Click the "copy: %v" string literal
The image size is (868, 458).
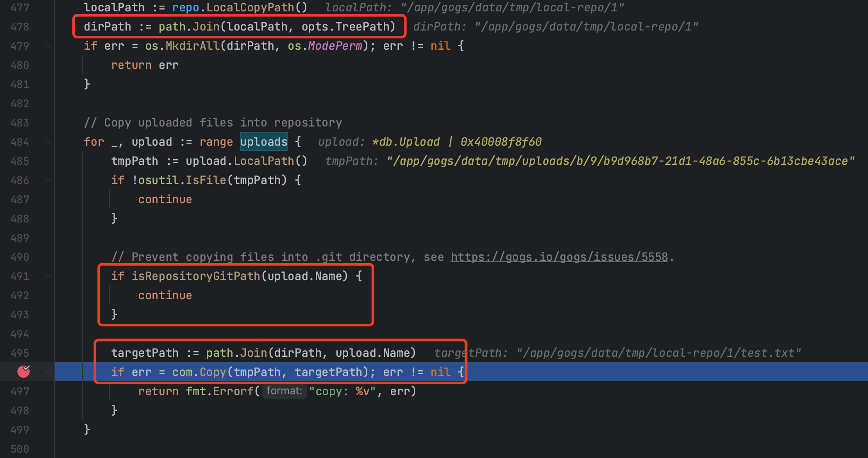(342, 391)
